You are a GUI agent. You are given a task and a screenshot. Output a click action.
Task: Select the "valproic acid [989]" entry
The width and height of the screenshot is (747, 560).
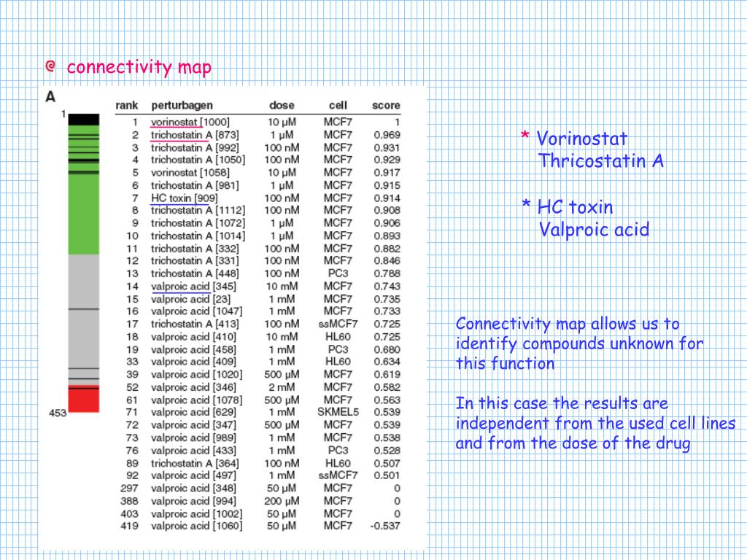193,437
